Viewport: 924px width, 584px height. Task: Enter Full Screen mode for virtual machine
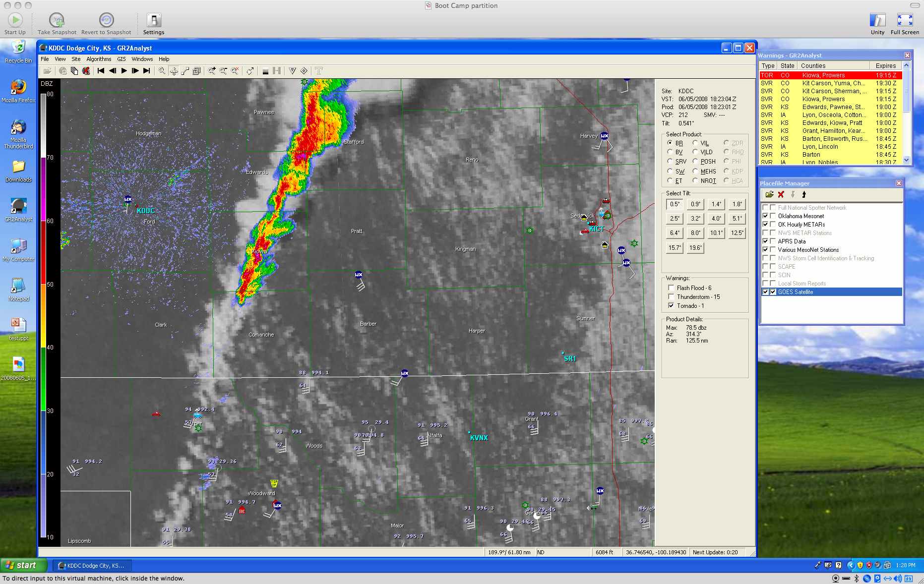click(905, 24)
